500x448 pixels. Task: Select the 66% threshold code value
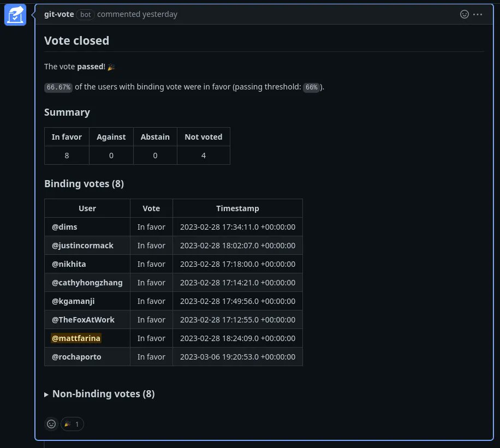pos(312,87)
